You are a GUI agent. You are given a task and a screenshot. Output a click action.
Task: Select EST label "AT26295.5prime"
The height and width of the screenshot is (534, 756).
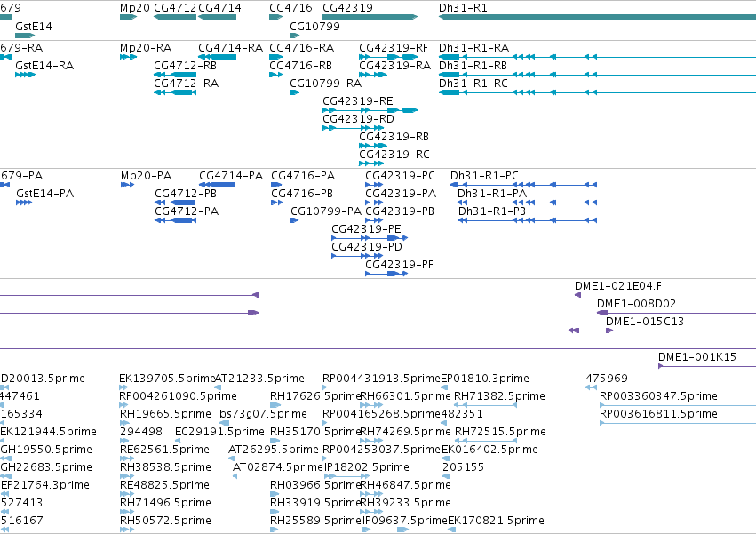(x=274, y=450)
